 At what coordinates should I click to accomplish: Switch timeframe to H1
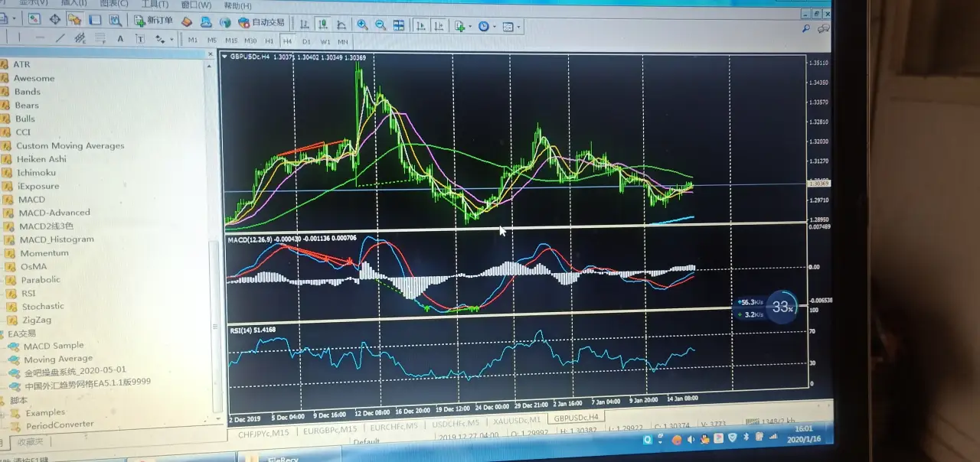tap(269, 41)
